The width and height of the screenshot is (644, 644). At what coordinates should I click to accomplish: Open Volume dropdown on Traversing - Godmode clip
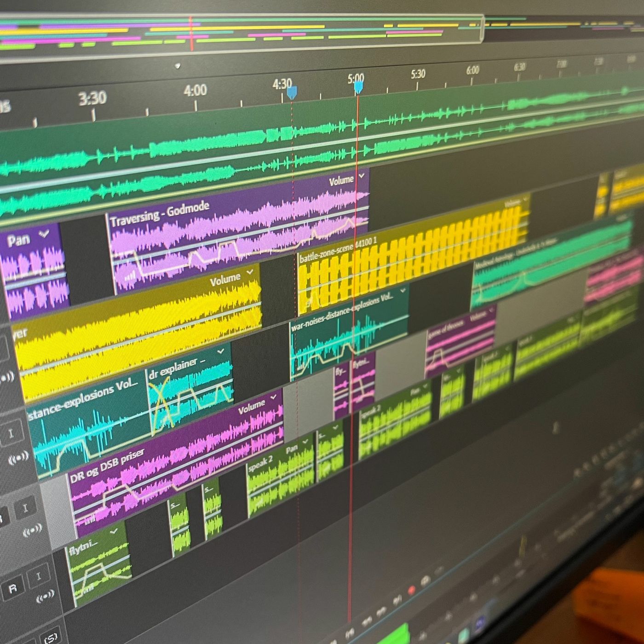coord(362,176)
